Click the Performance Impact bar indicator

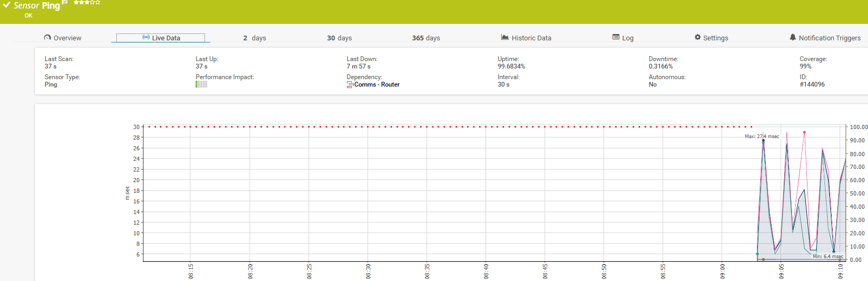pos(201,84)
